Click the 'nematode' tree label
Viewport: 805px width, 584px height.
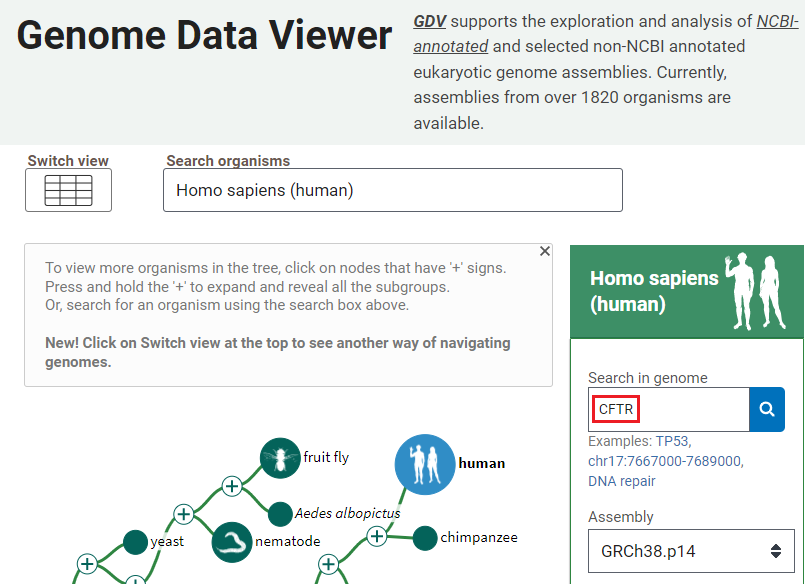pos(288,541)
